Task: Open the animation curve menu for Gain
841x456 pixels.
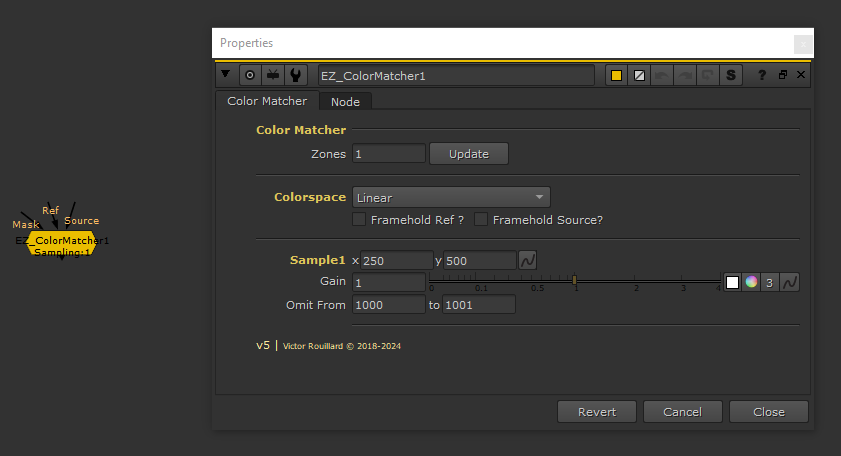Action: coord(789,283)
